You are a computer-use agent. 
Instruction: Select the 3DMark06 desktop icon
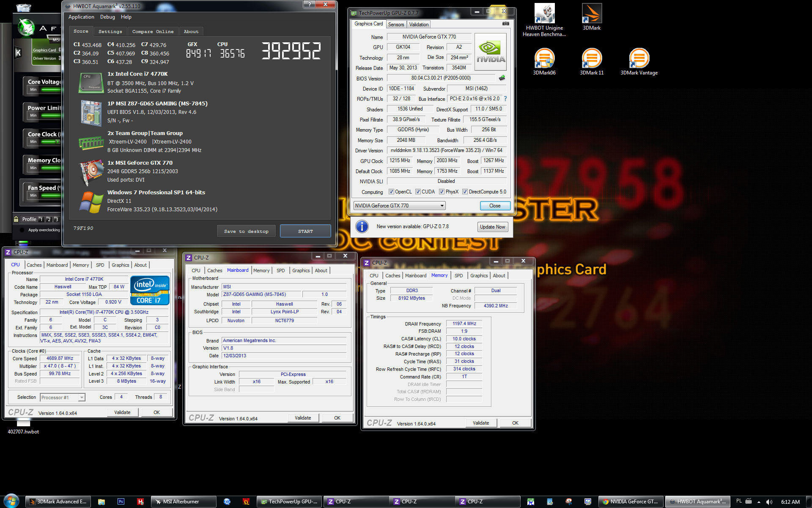point(544,62)
